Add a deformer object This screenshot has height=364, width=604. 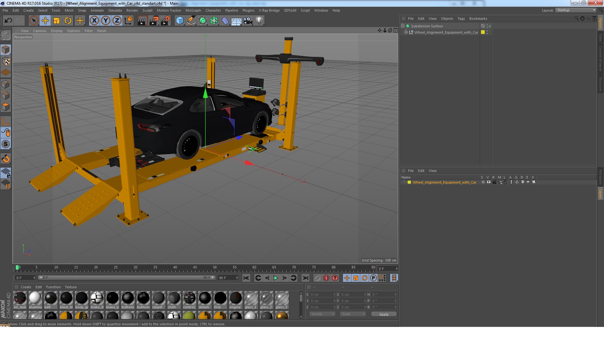point(225,21)
